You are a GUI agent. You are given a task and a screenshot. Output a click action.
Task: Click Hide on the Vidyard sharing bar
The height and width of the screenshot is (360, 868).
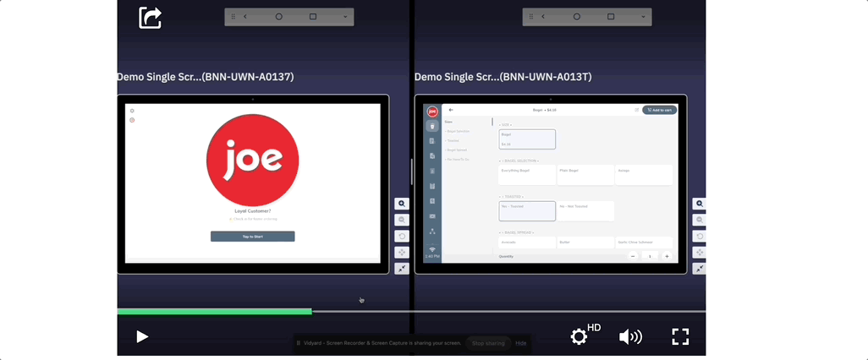521,343
